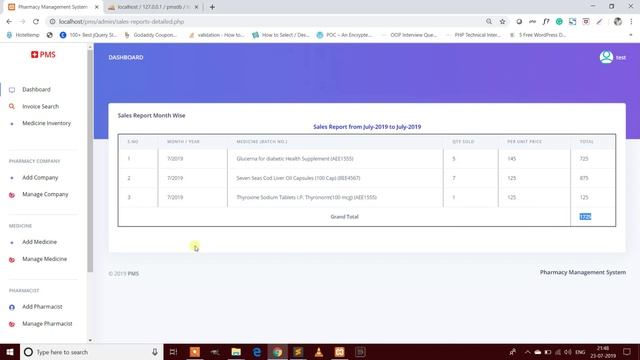
Task: Open Task View on taskbar
Action: click(x=173, y=352)
